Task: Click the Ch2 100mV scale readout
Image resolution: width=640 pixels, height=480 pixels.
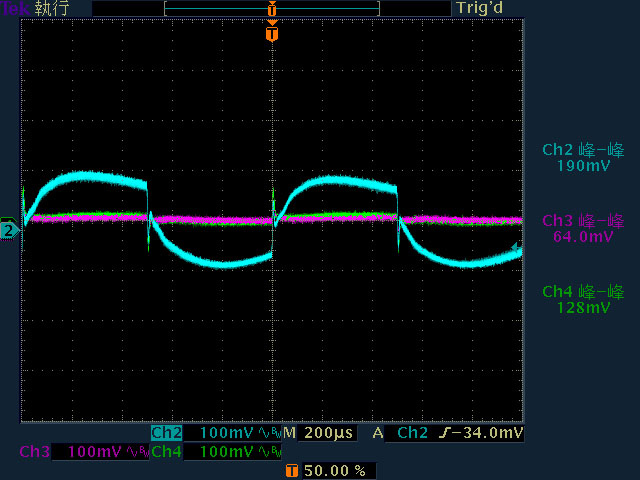Action: [x=227, y=433]
